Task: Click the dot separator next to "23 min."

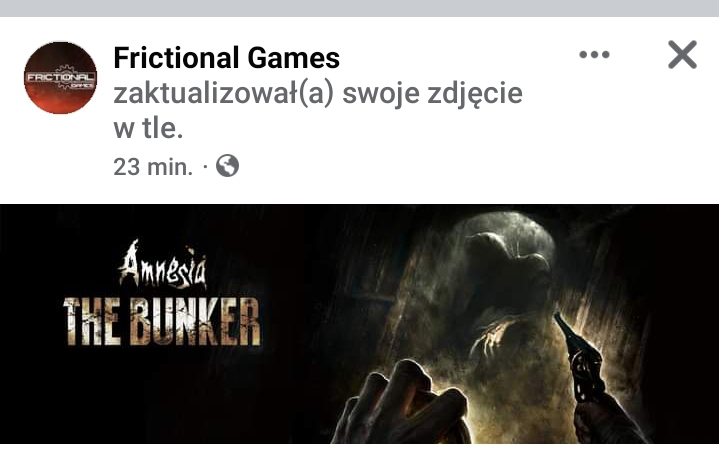Action: coord(205,167)
